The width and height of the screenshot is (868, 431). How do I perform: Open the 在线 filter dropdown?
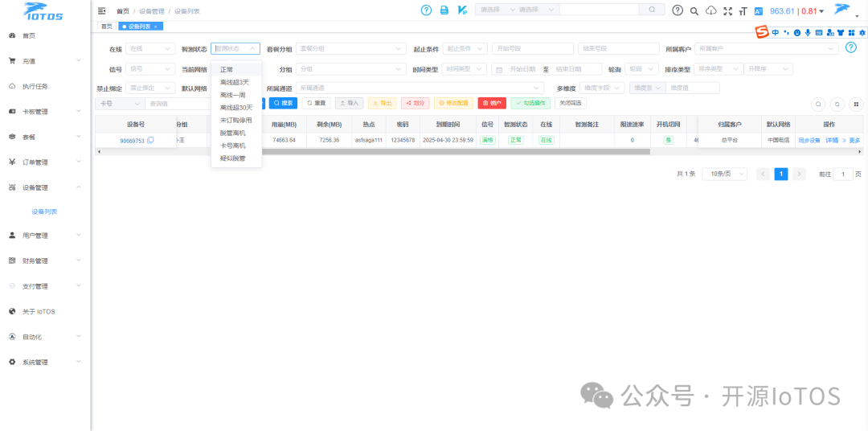coord(150,49)
